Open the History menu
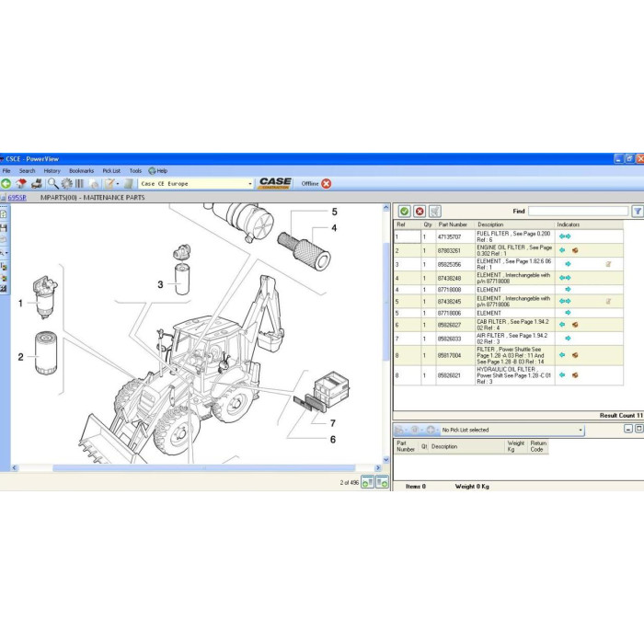This screenshot has width=644, height=644. (52, 171)
